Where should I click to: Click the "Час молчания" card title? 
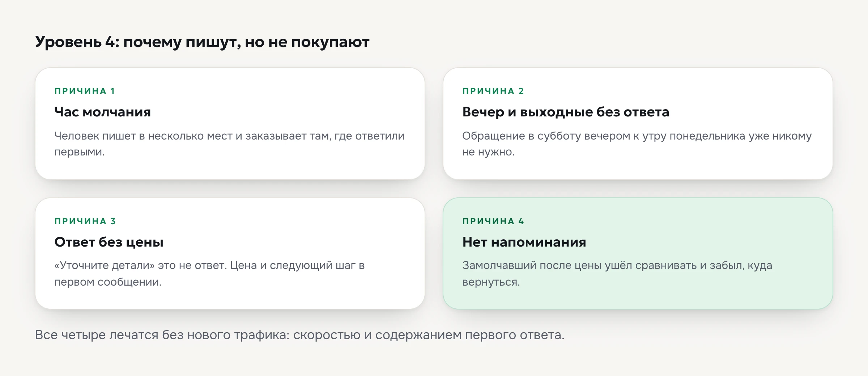click(102, 112)
